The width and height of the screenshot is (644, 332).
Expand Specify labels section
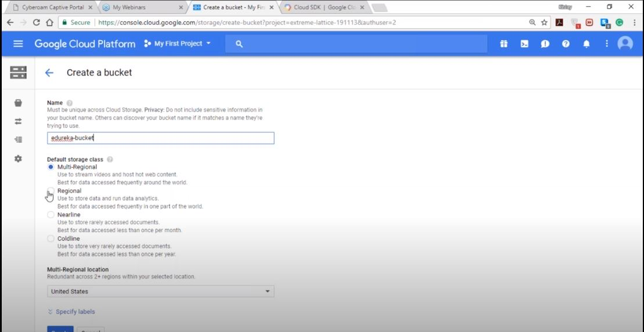71,312
